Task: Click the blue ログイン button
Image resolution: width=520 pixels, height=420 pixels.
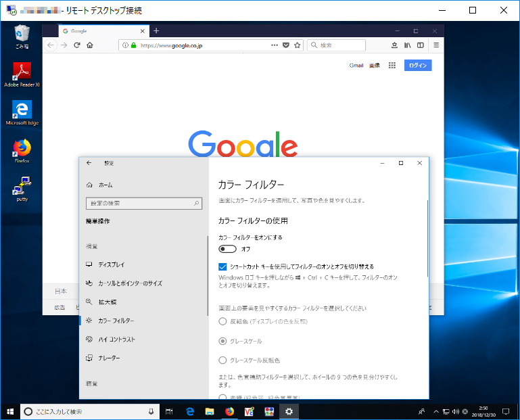Action: point(418,66)
